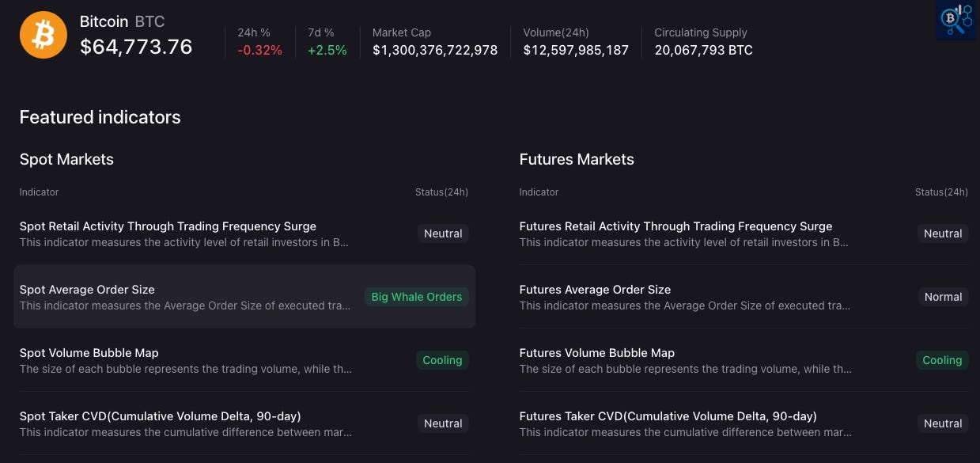The image size is (980, 463).
Task: Open Spot Volume Bubble Map indicator
Action: (89, 353)
